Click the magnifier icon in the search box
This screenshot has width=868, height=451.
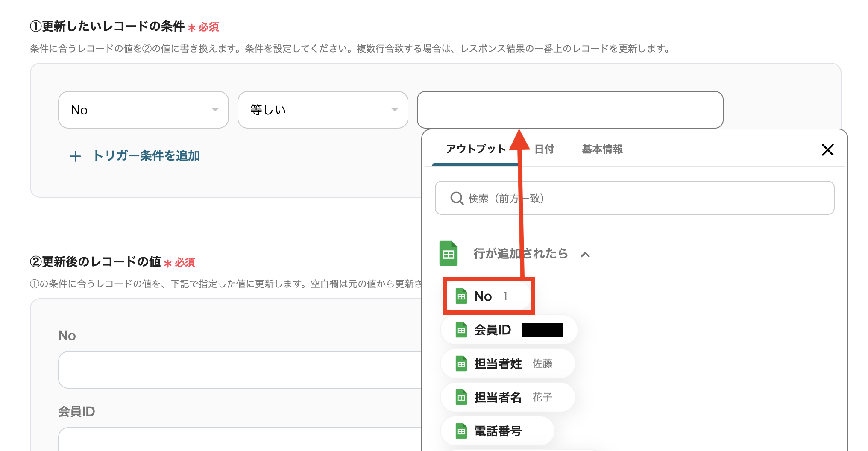(x=457, y=198)
